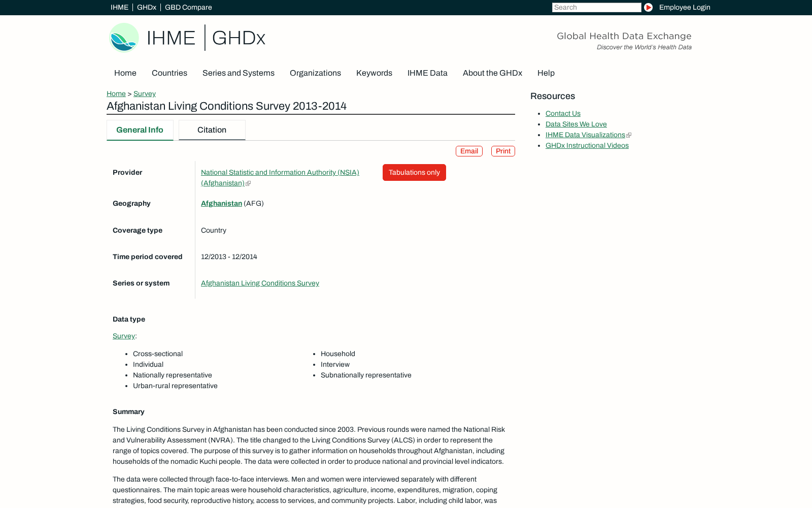Click the GHDx wordmark in the header
The width and height of the screenshot is (812, 508).
(x=239, y=38)
